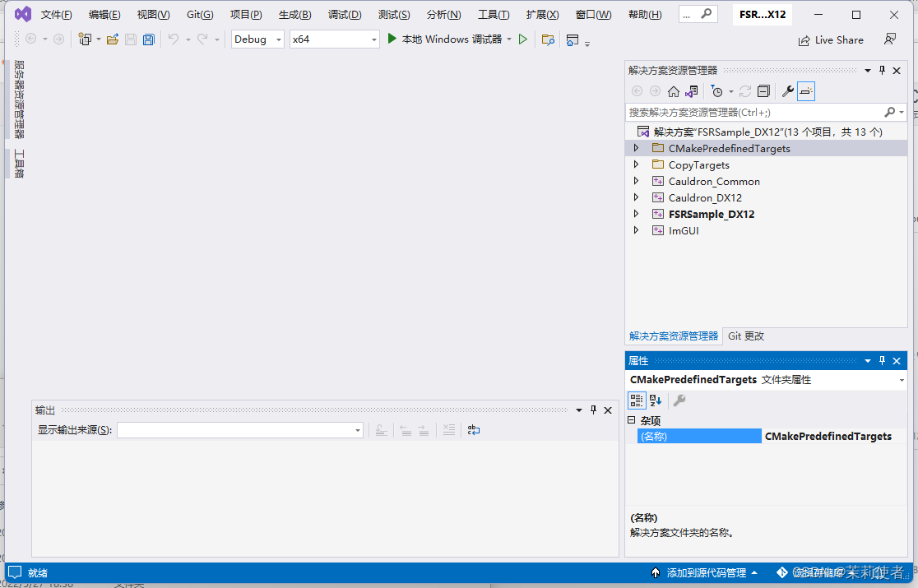Close the Output panel

tap(608, 410)
